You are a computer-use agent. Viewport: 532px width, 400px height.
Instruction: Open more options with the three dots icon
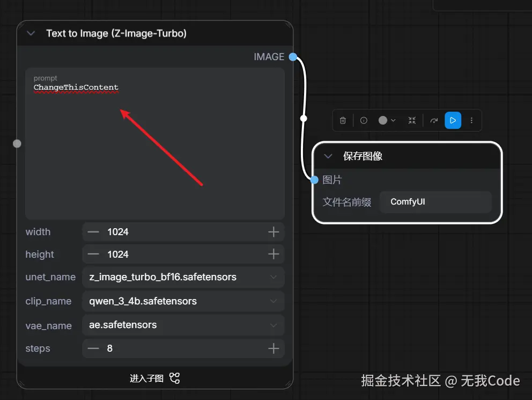[471, 121]
